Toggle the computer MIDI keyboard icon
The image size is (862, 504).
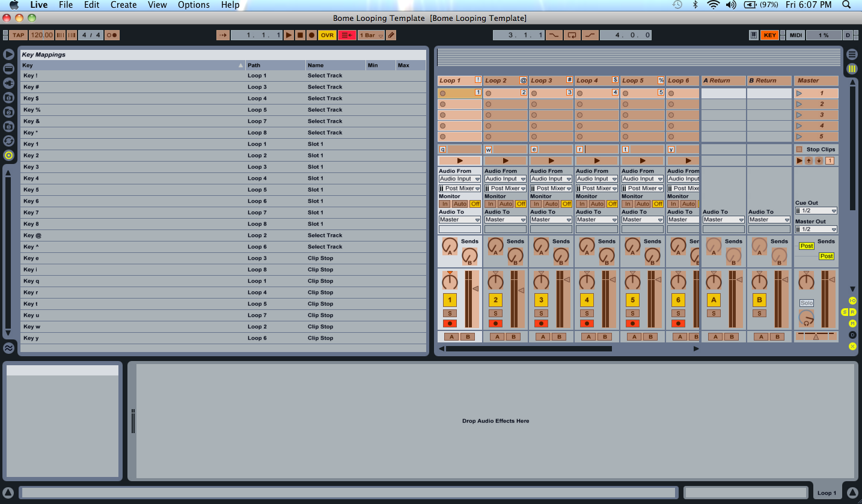coord(754,35)
